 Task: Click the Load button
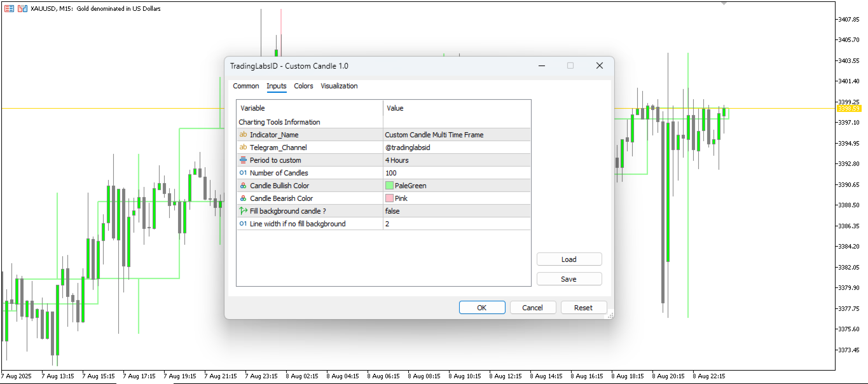click(x=569, y=259)
